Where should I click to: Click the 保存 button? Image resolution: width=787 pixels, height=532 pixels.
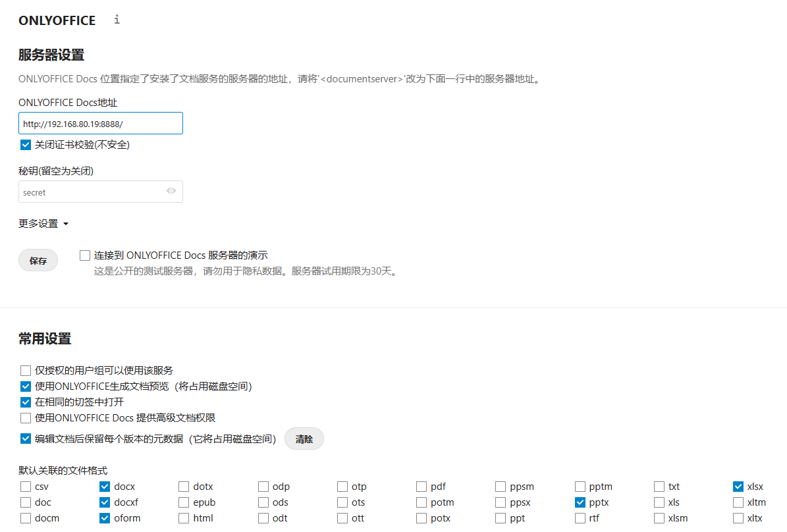click(x=38, y=261)
